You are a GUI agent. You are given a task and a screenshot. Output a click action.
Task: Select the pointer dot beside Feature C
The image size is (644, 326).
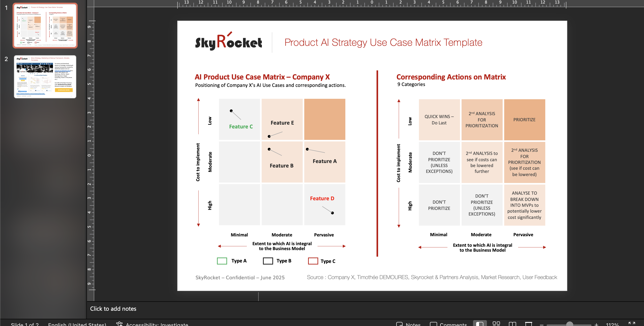click(231, 111)
